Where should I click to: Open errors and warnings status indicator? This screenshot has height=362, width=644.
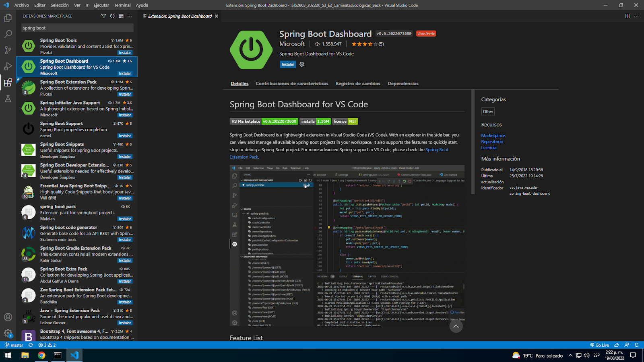tap(47, 345)
